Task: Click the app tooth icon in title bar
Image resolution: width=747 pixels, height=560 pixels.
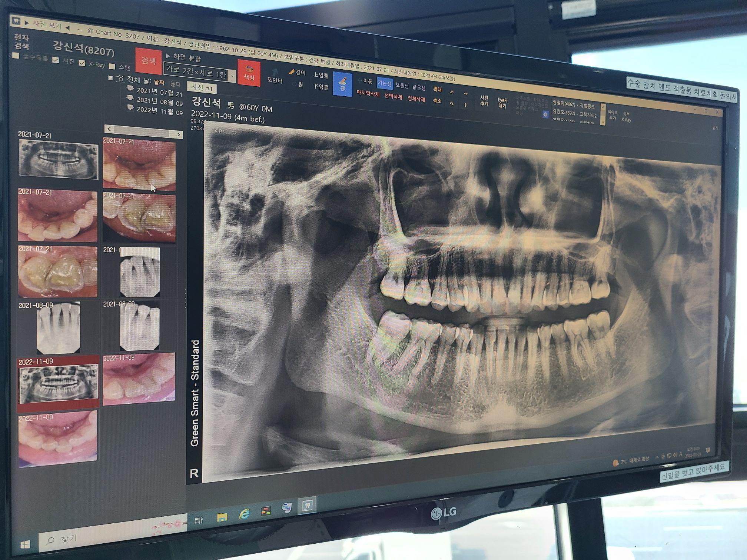Action: pyautogui.click(x=16, y=20)
